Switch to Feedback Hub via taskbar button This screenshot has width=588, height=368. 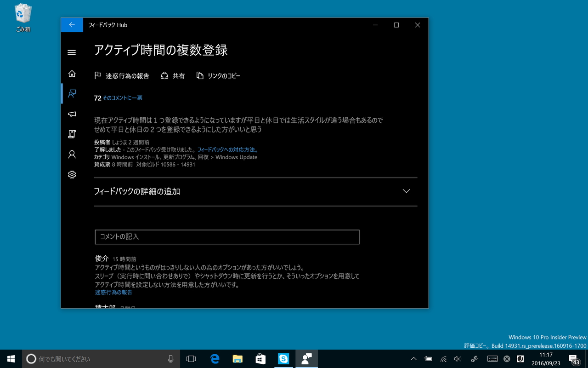click(306, 359)
